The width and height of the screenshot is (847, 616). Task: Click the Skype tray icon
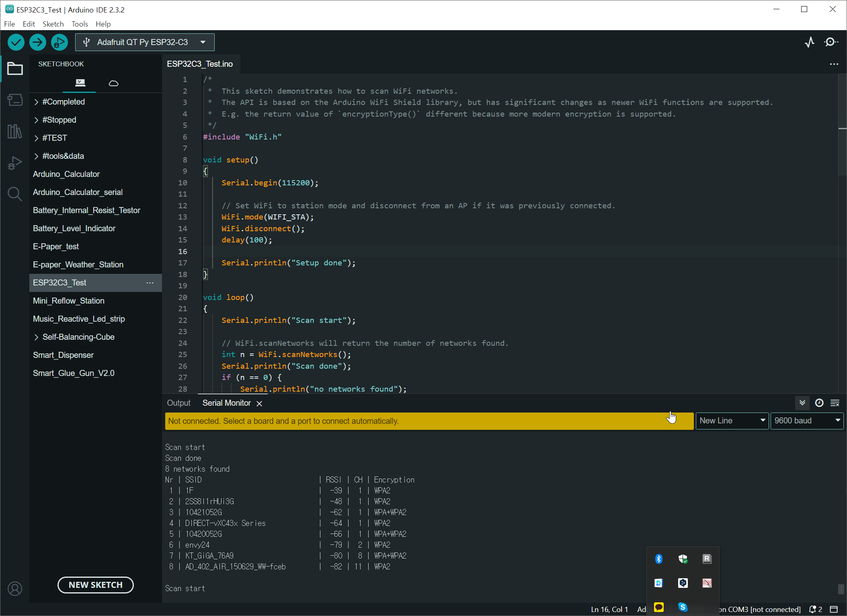point(683,607)
